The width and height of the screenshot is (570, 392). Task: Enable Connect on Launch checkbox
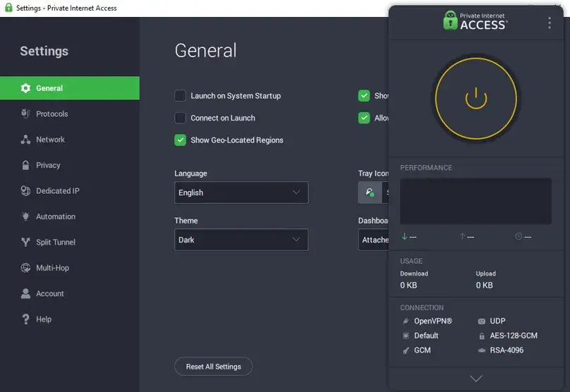180,118
